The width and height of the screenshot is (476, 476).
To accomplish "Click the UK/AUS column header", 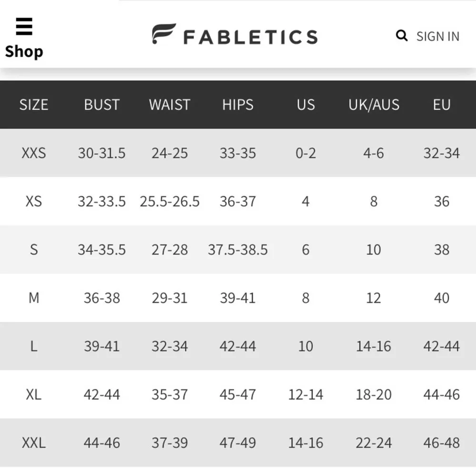I will tap(374, 105).
